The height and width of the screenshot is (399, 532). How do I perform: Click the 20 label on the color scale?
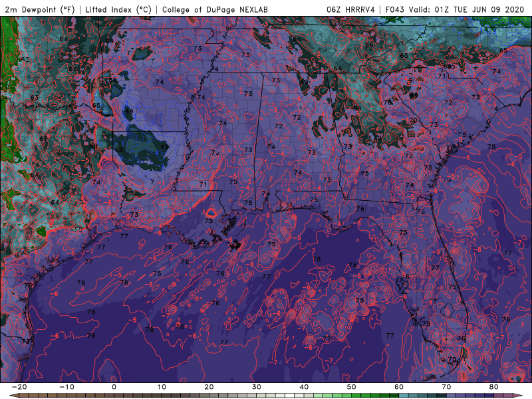(x=209, y=387)
